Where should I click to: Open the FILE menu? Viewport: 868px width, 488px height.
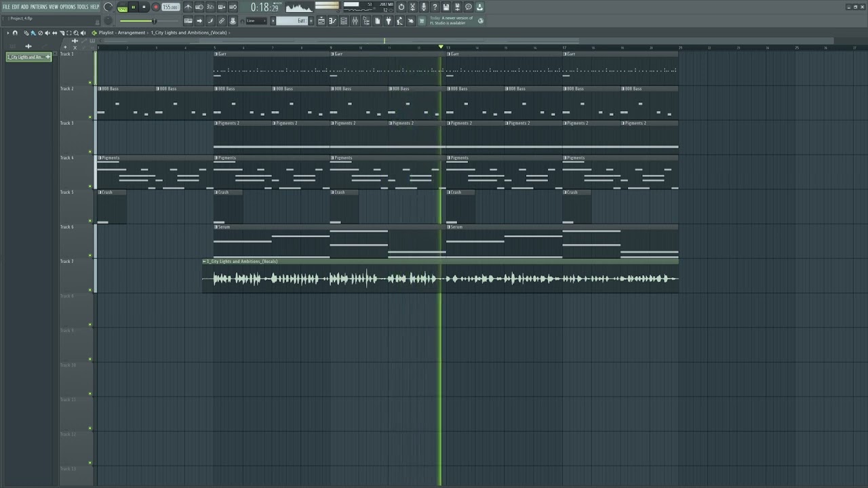6,7
